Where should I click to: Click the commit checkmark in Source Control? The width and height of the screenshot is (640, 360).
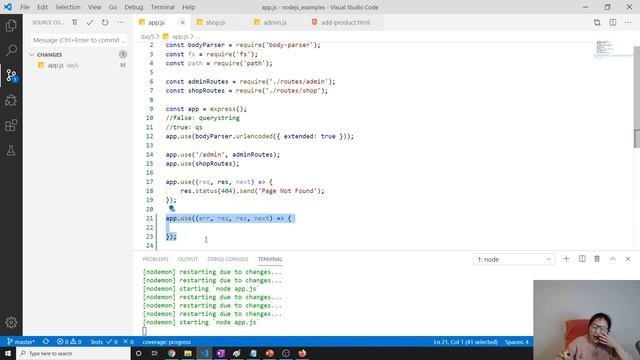click(x=90, y=22)
